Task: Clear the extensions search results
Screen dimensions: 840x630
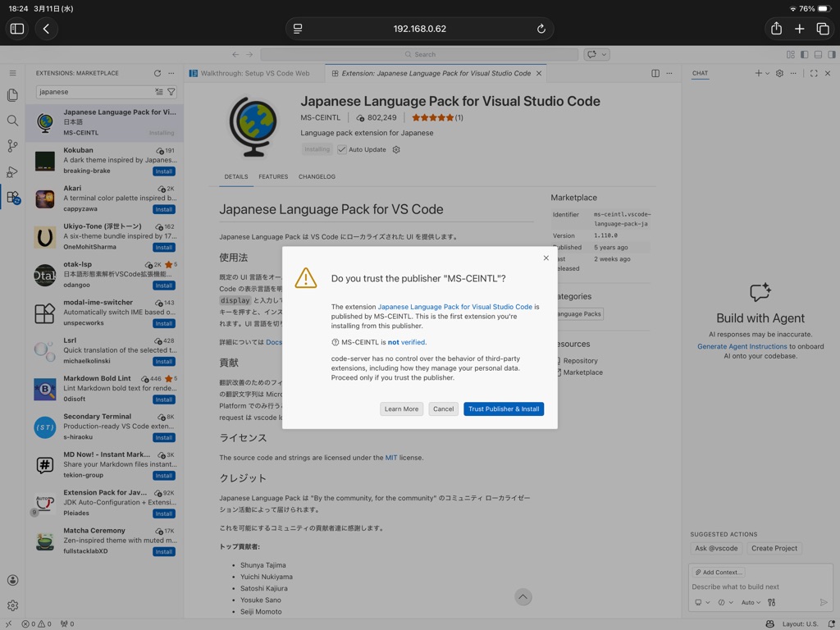Action: (x=160, y=92)
